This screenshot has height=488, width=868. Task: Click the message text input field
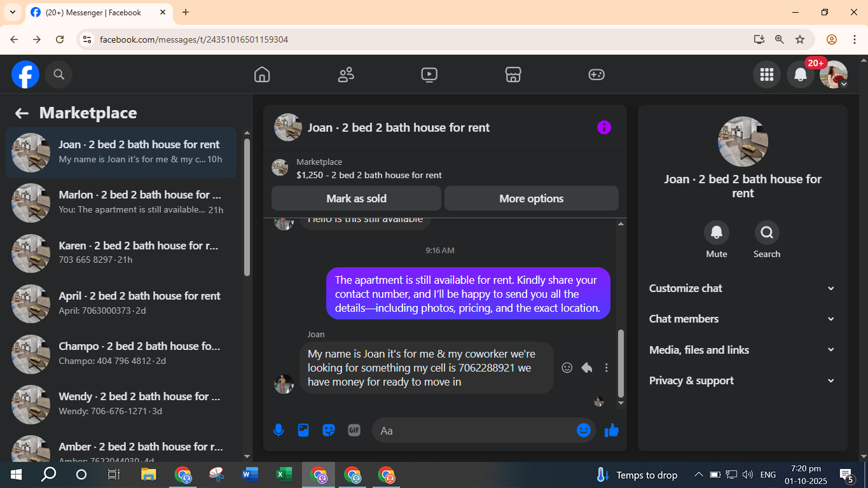[x=475, y=431]
